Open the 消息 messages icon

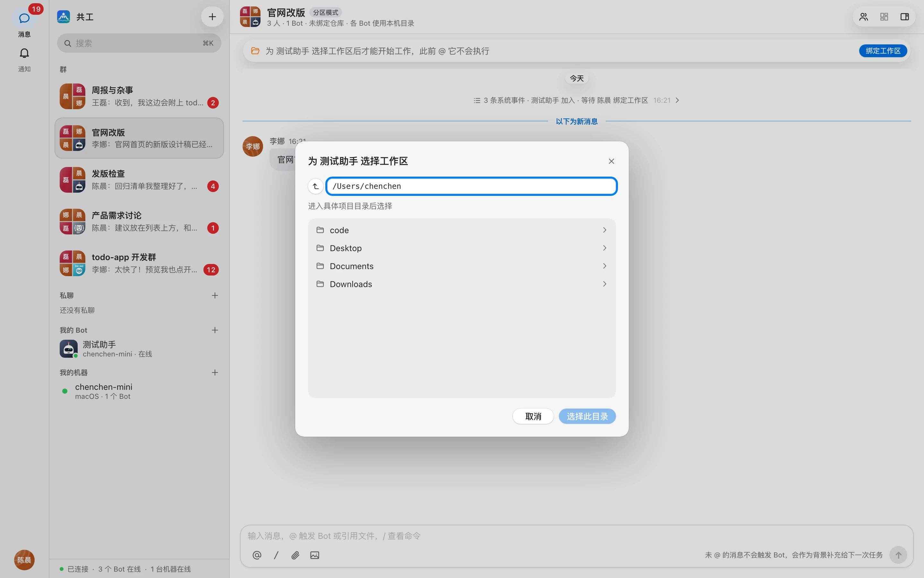(24, 18)
